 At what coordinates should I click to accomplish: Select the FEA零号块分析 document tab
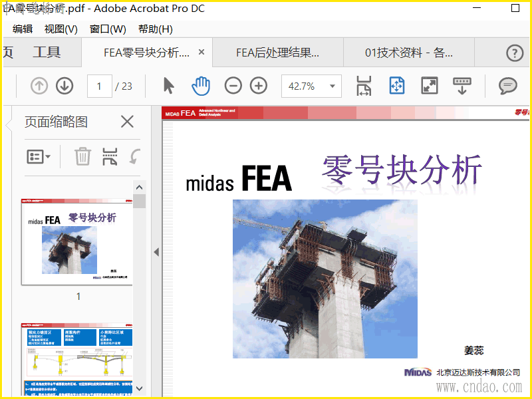[x=146, y=53]
